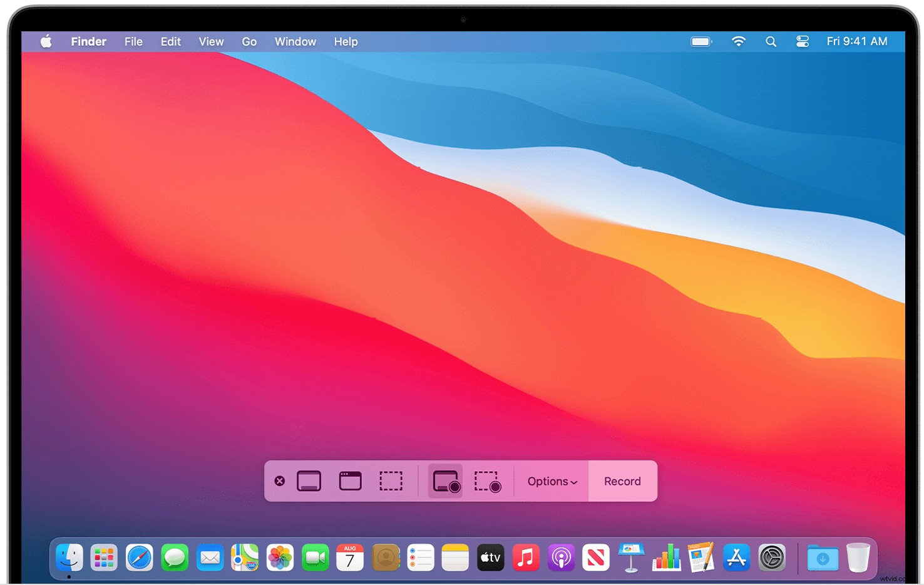Open Podcasts from the Dock
The width and height of the screenshot is (924, 585).
(560, 557)
